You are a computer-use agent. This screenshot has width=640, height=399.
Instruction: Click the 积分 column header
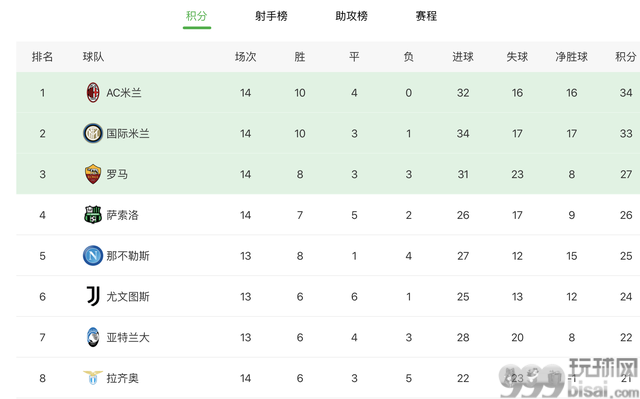click(x=626, y=57)
